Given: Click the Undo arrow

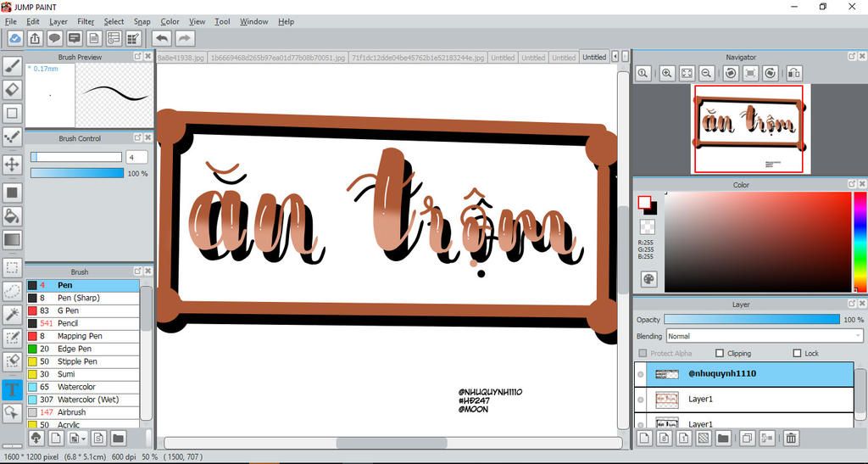Looking at the screenshot, I should (162, 38).
